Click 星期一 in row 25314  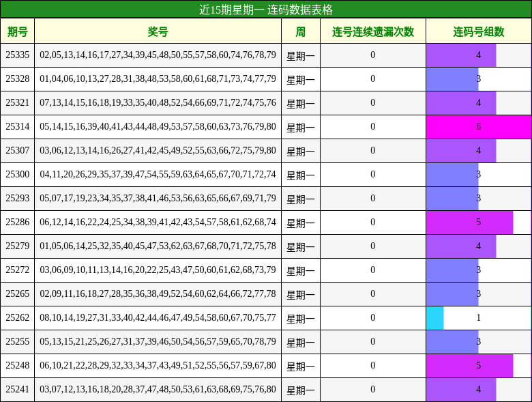tap(301, 128)
